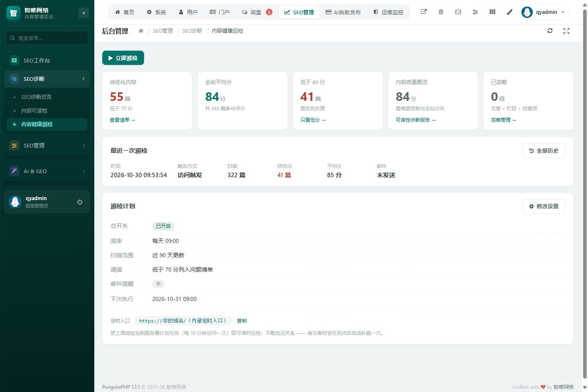588x392 pixels.
Task: Focus the 搜索菜单 search field
Action: click(x=47, y=38)
